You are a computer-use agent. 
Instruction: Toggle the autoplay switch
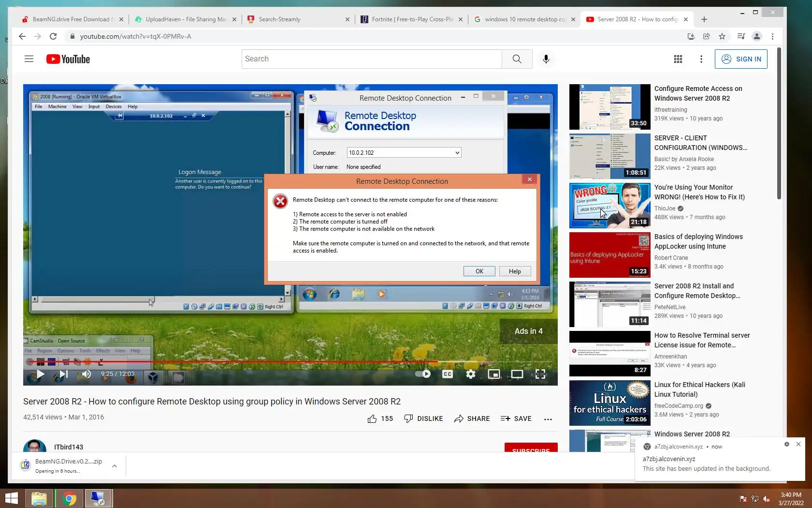(423, 374)
